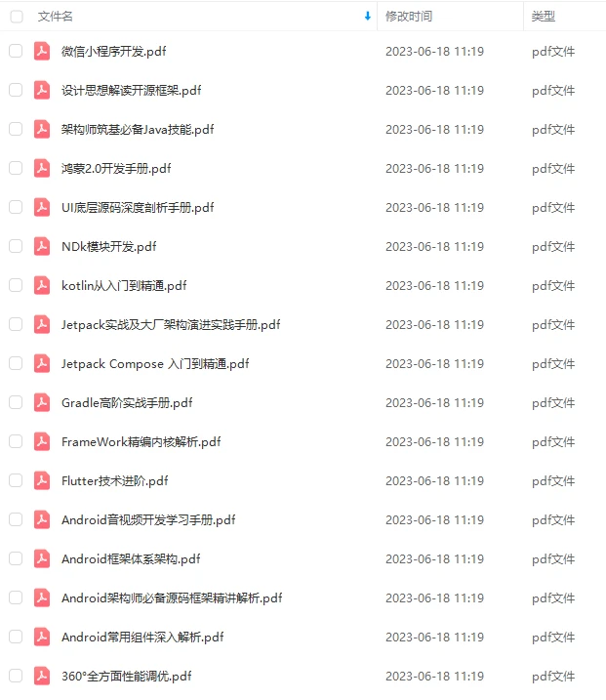Click PDF icon of kotlin从入门到精通.pdf
Viewport: 606px width, 700px height.
point(42,285)
